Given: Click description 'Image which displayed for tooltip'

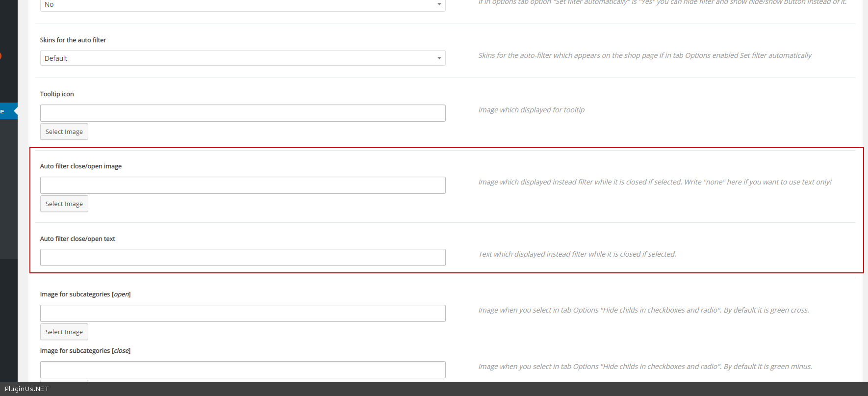Looking at the screenshot, I should coord(532,110).
